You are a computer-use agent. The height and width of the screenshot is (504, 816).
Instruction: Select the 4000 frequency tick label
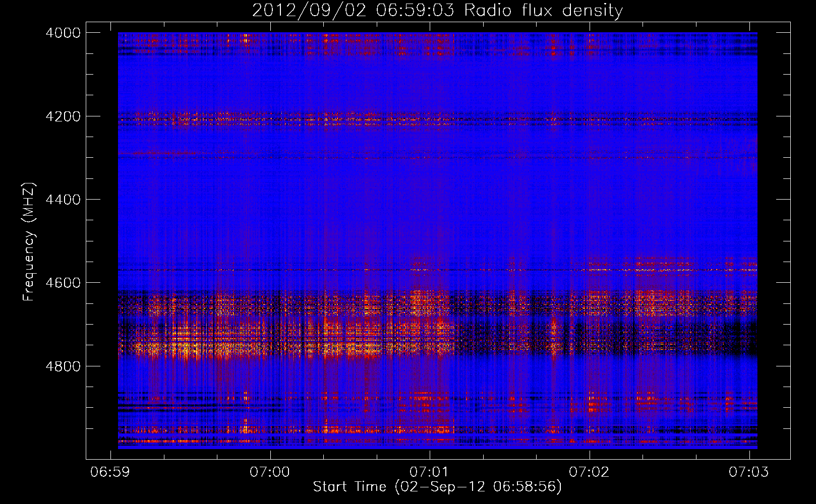click(63, 33)
